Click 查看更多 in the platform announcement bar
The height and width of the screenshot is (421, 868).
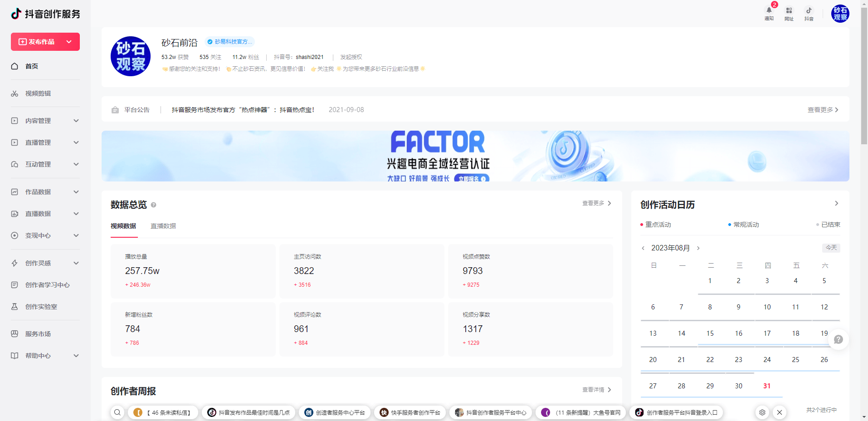pos(823,110)
